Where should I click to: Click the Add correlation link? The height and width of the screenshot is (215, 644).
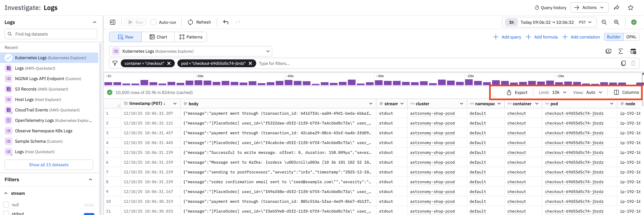[x=581, y=37]
